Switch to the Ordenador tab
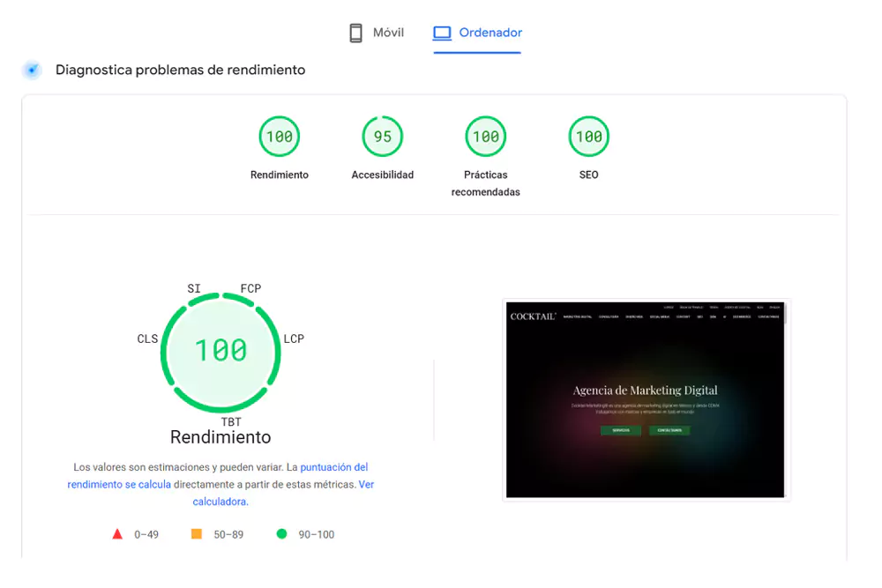Image resolution: width=882 pixels, height=588 pixels. [x=477, y=32]
